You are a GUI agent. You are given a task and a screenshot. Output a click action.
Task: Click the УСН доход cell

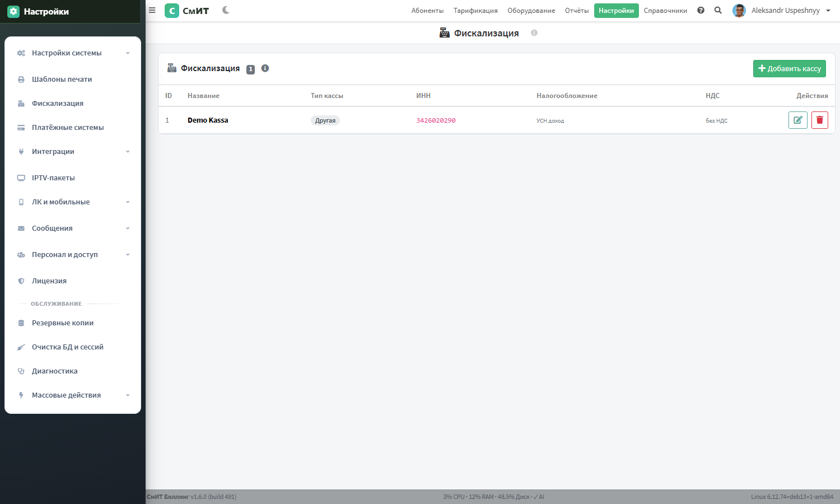[550, 121]
